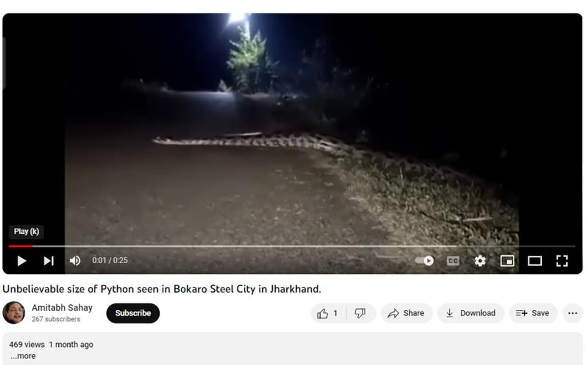Viewport: 588px width, 365px height.
Task: Turn on closed captions
Action: point(453,261)
